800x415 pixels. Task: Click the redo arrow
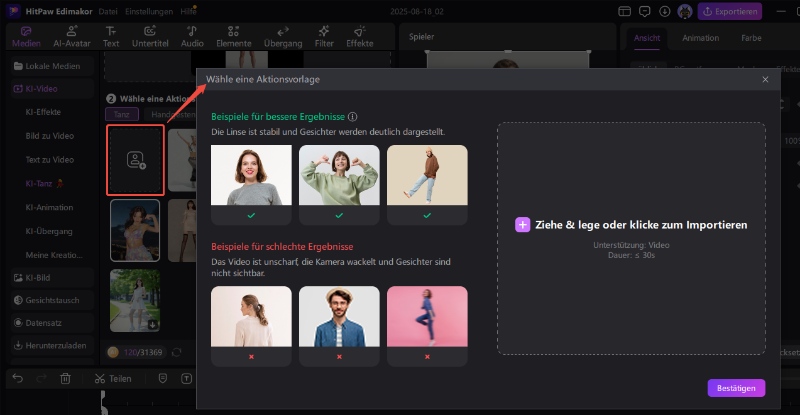41,378
